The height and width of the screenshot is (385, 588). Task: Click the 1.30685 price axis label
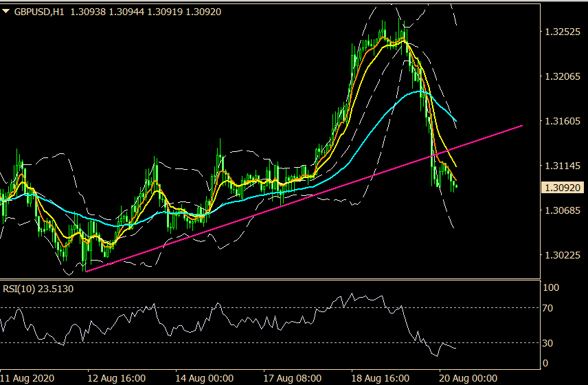point(562,210)
